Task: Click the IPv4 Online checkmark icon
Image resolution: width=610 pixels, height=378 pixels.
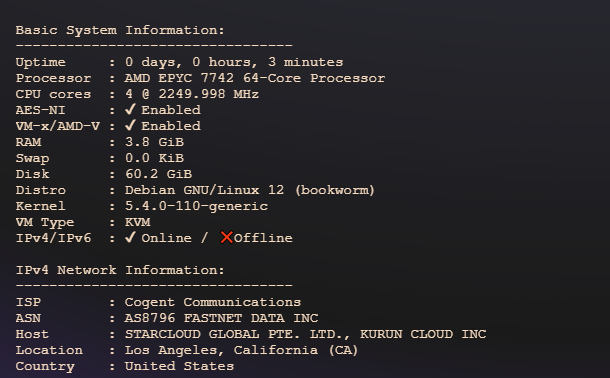Action: pos(130,238)
